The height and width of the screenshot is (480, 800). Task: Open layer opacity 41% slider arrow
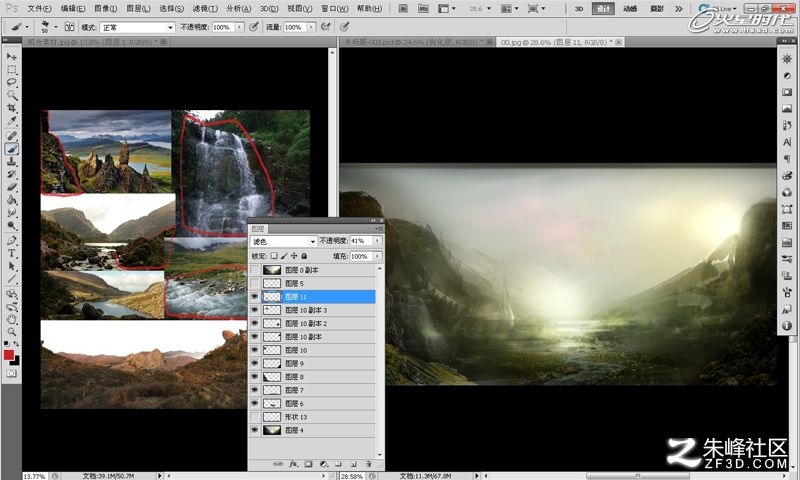378,241
